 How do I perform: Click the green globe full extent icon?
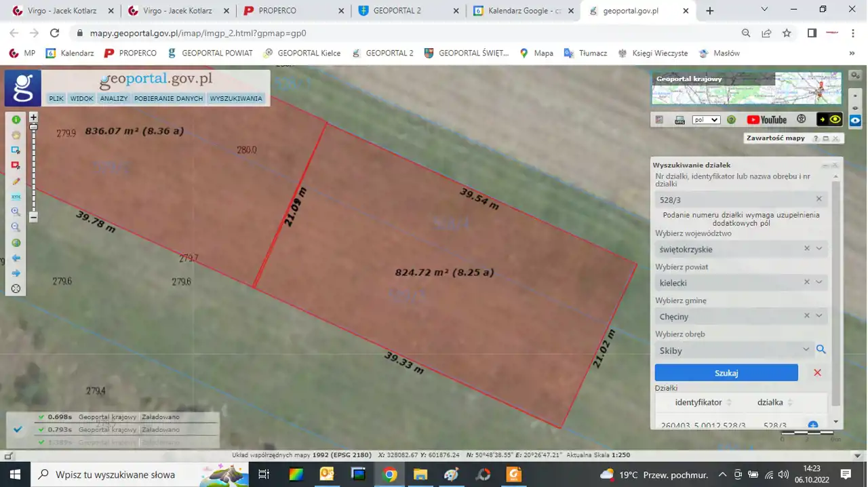point(16,243)
